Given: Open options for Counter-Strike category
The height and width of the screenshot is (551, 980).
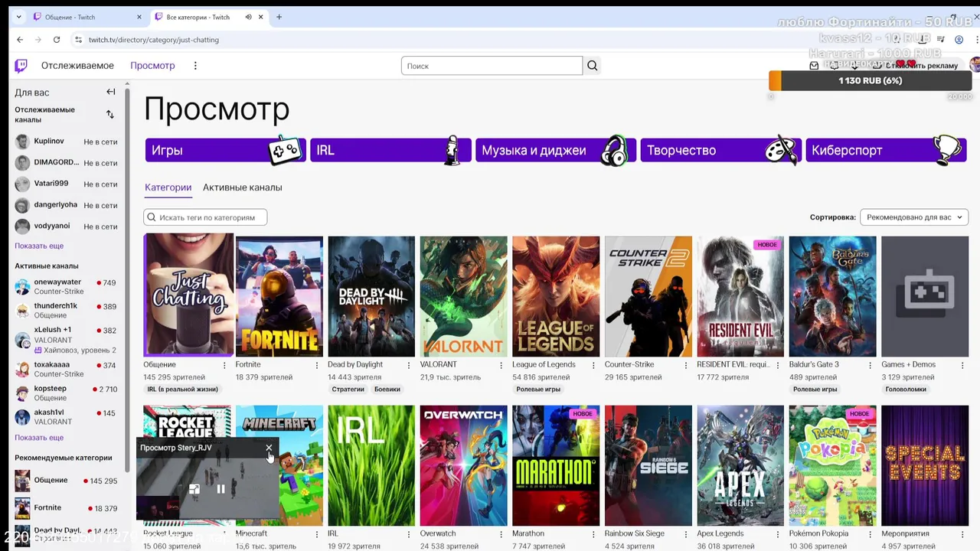Looking at the screenshot, I should pyautogui.click(x=686, y=366).
